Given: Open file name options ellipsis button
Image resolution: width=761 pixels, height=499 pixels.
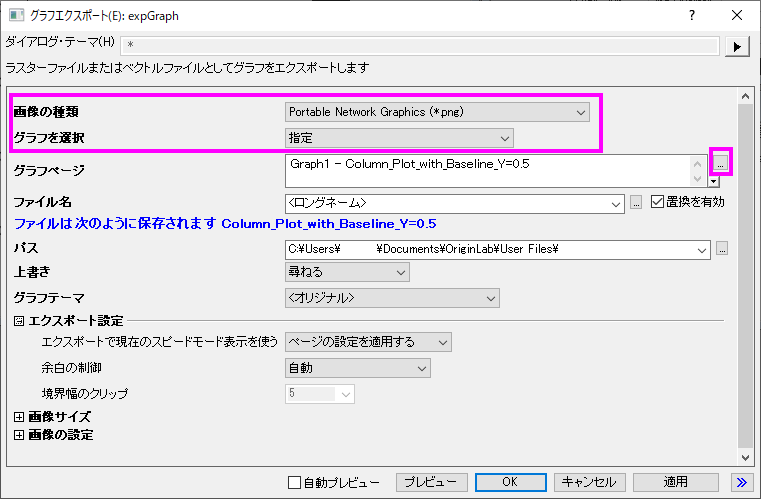Looking at the screenshot, I should tap(636, 202).
